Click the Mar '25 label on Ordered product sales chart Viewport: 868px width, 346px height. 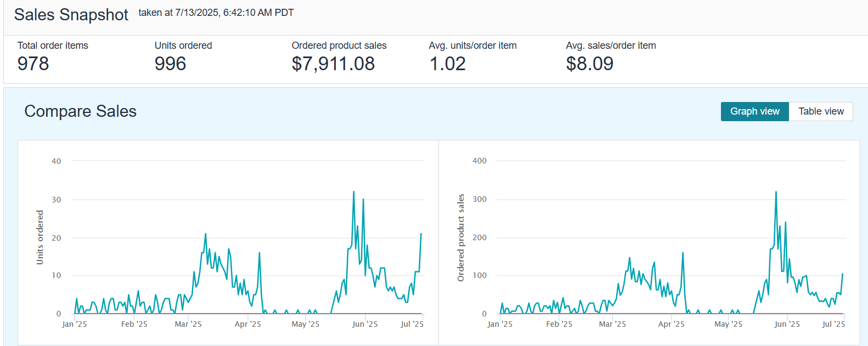pyautogui.click(x=612, y=324)
